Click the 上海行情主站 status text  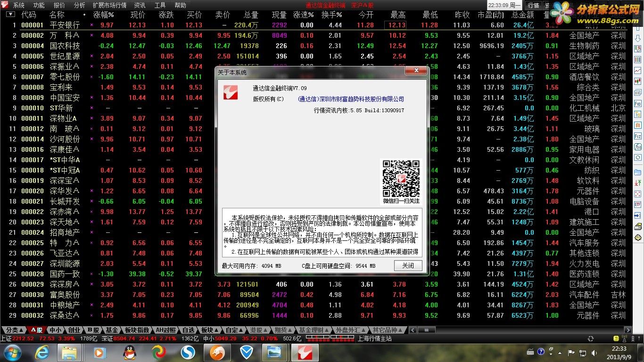[375, 338]
